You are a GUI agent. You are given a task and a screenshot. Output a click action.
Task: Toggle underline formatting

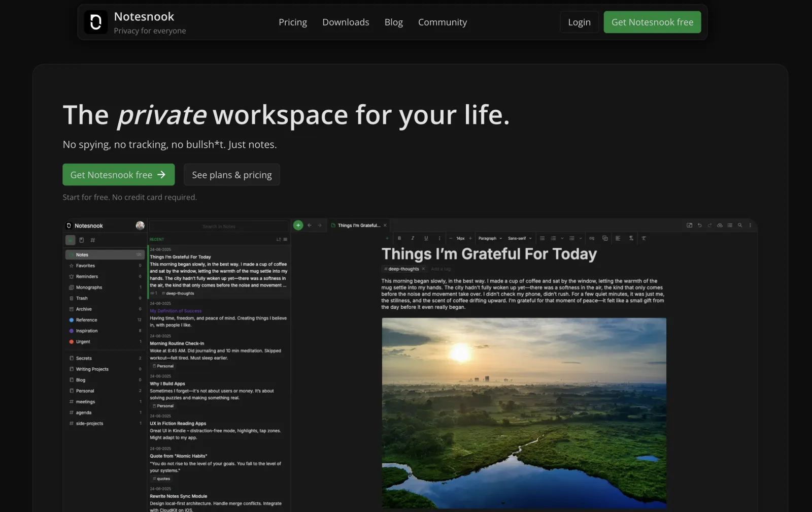pos(426,238)
